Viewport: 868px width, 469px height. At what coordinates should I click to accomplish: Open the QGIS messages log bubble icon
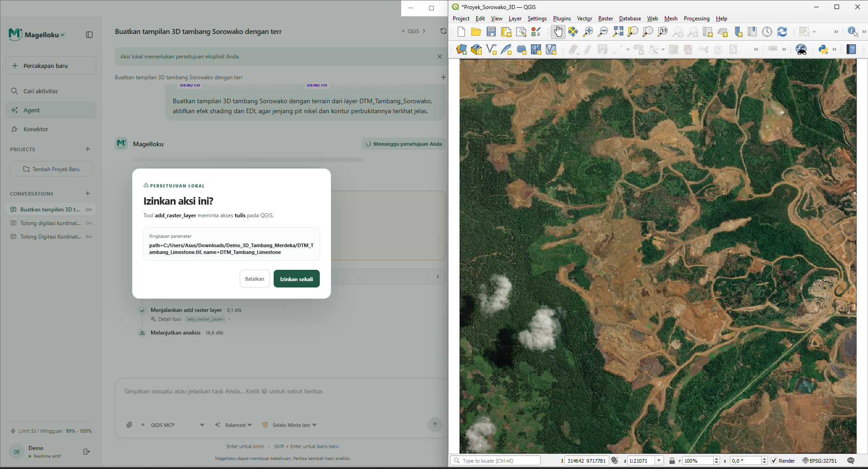click(x=851, y=461)
